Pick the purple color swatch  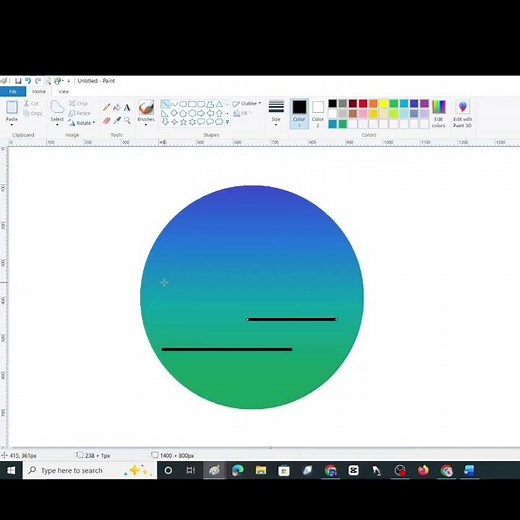point(424,104)
